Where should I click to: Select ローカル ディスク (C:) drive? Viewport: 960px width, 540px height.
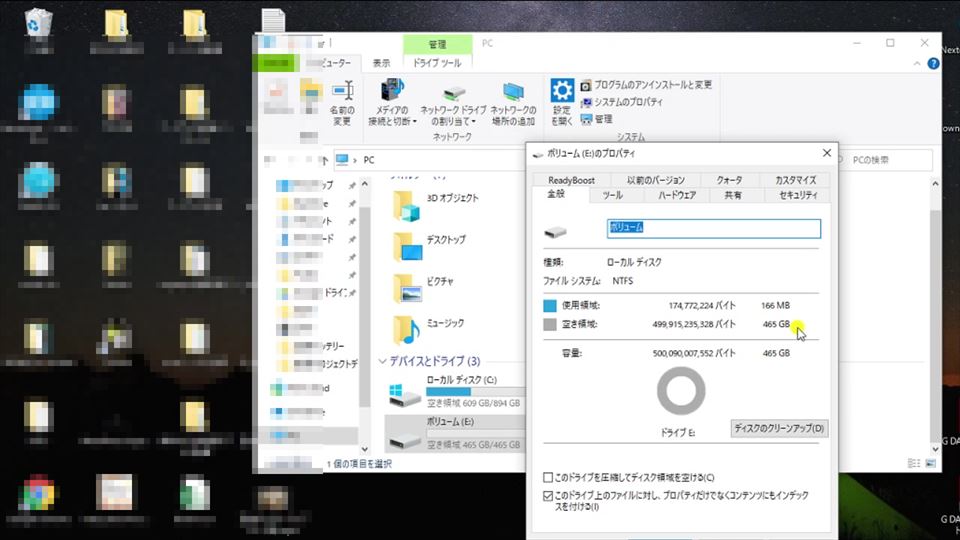[456, 392]
